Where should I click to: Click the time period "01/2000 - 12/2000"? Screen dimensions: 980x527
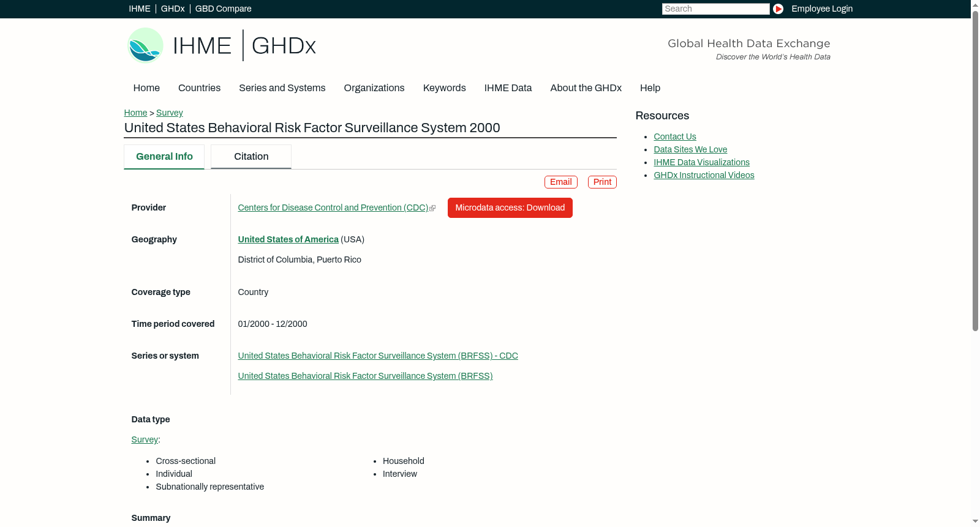pos(273,324)
